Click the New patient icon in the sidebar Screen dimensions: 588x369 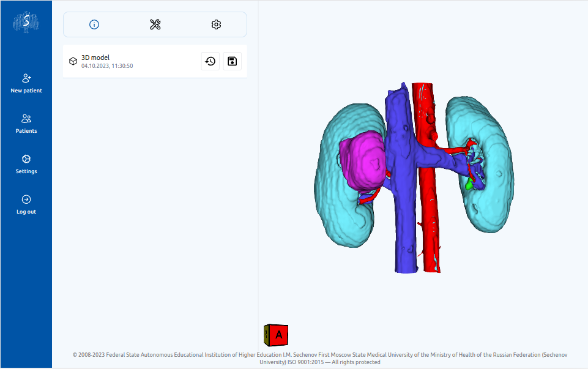click(x=26, y=78)
